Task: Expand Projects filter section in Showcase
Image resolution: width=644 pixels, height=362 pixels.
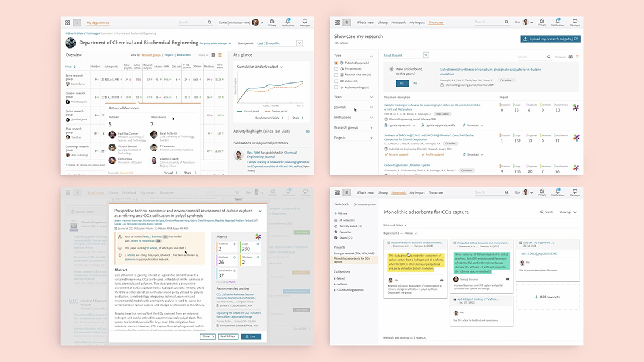Action: (371, 138)
